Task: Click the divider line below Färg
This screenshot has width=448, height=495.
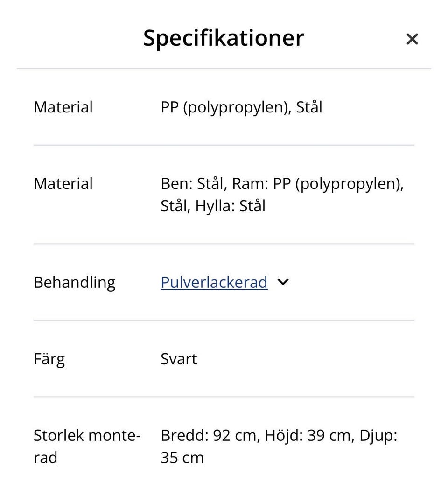Action: point(224,397)
